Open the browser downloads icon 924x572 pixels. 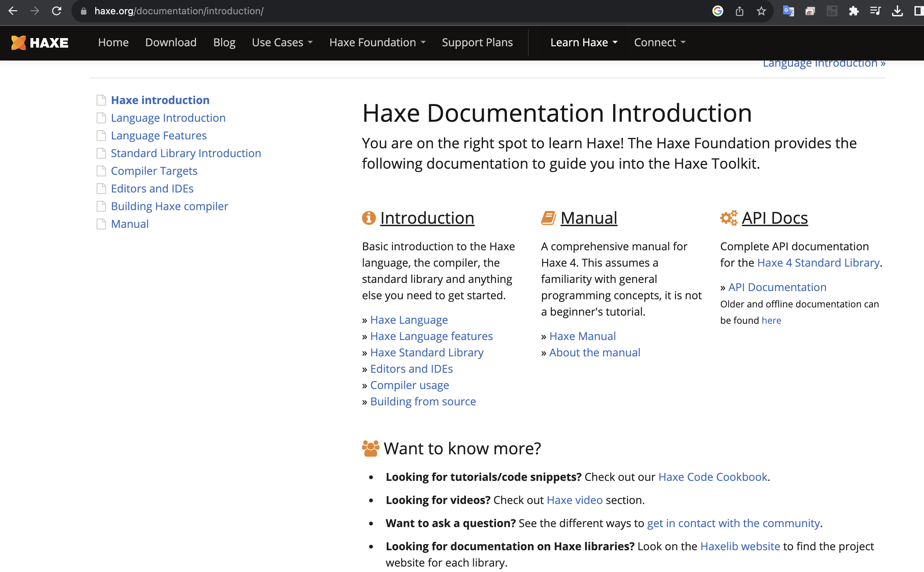pos(897,11)
